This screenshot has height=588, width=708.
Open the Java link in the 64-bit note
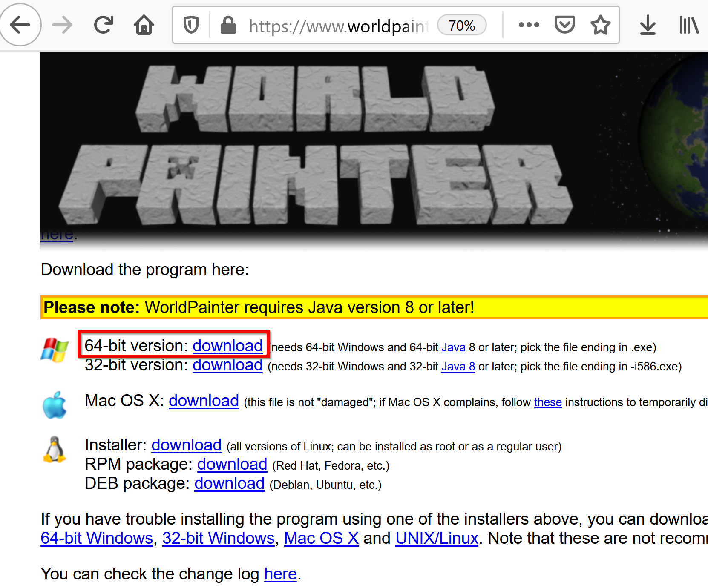pos(453,347)
